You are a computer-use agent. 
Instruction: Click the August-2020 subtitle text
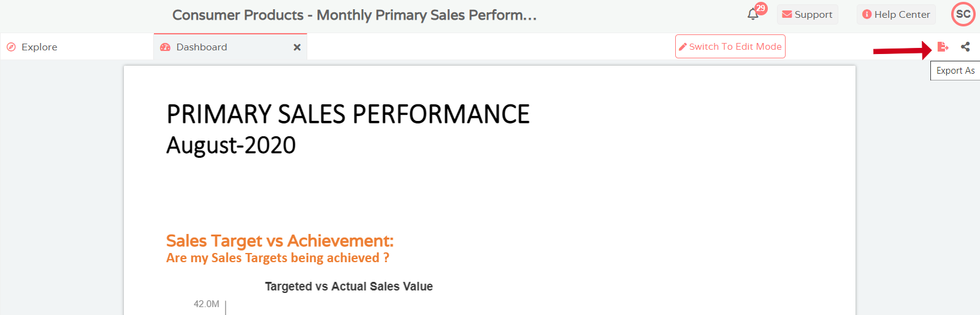coord(231,146)
